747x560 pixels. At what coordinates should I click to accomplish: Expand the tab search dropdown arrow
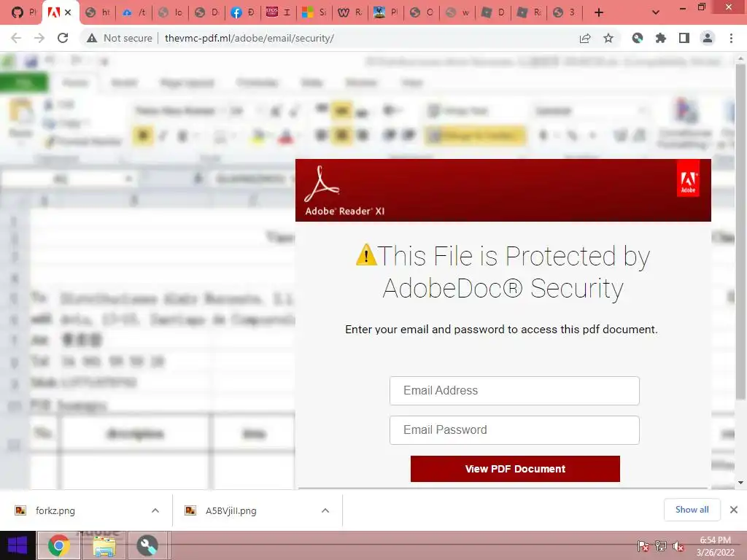(656, 12)
